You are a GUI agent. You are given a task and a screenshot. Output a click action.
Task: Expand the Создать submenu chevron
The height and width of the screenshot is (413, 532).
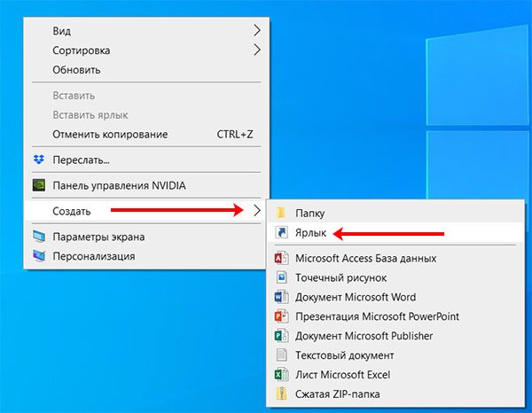click(x=257, y=211)
